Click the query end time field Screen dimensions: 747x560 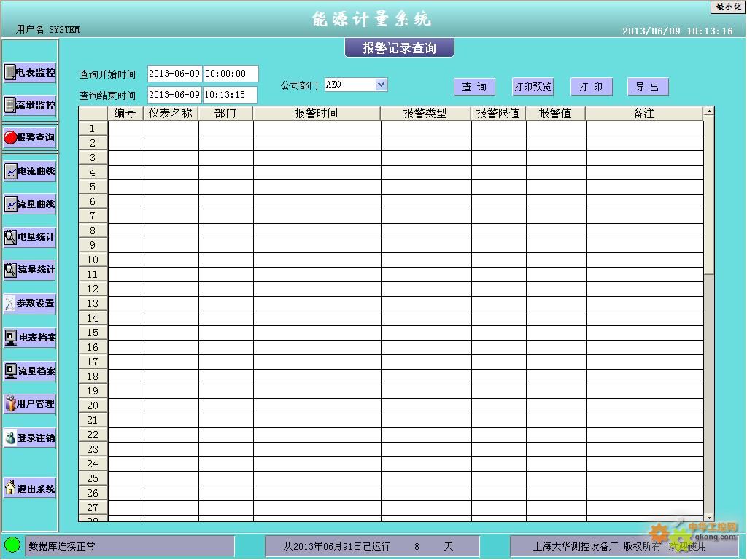pyautogui.click(x=230, y=95)
